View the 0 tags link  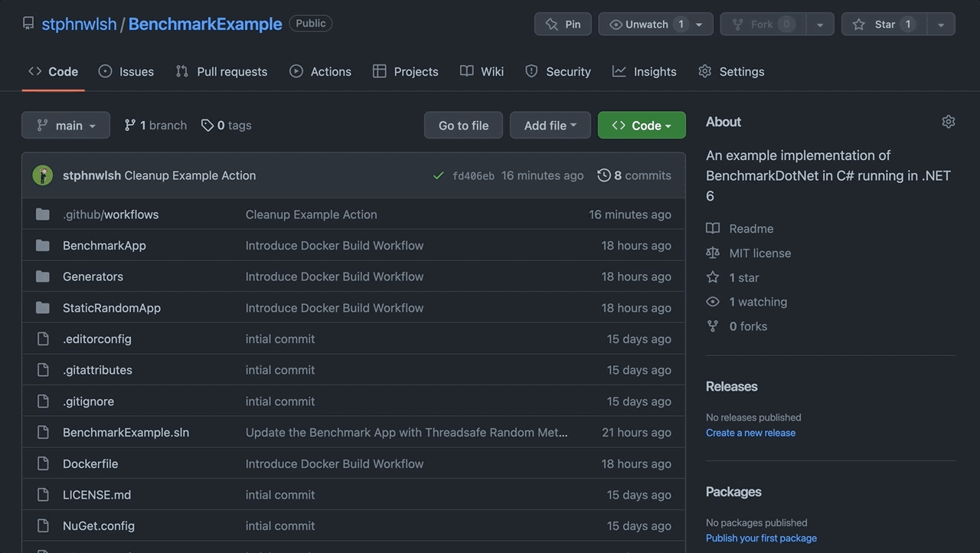(x=226, y=125)
